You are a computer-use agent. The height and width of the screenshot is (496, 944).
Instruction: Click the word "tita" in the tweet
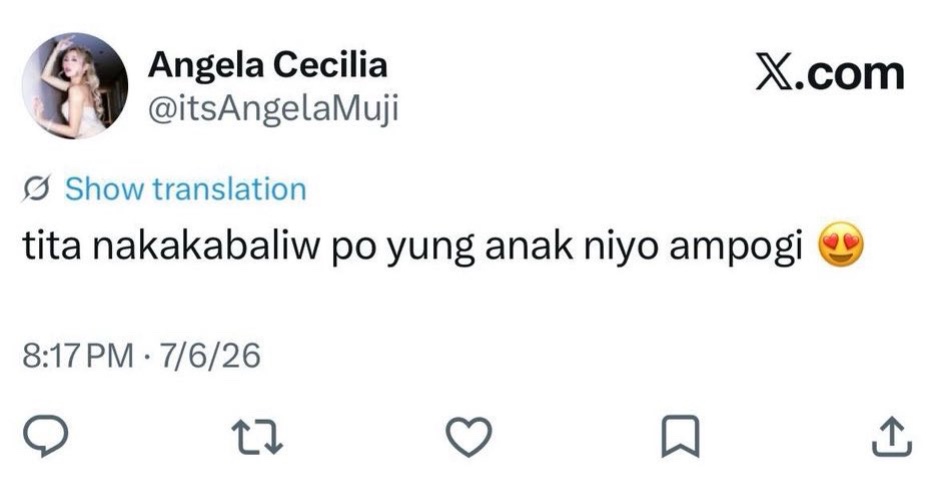(x=52, y=246)
